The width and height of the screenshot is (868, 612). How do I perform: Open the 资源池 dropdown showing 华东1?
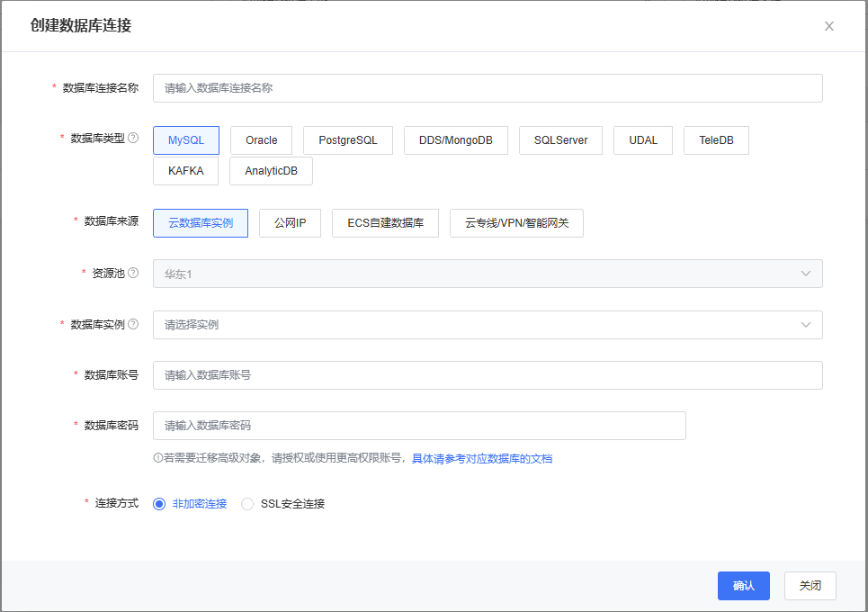[488, 274]
